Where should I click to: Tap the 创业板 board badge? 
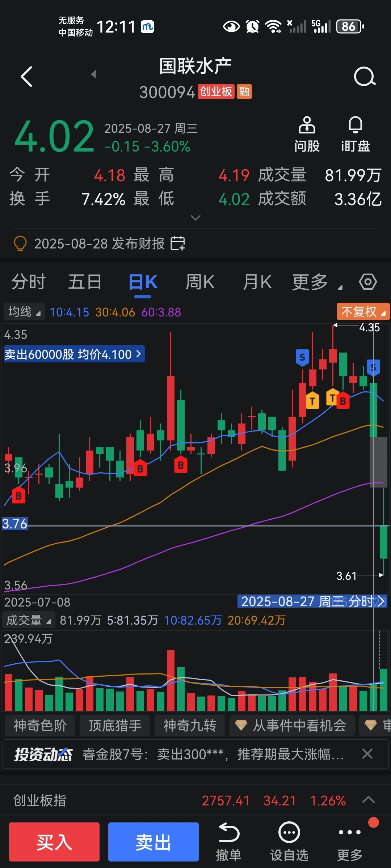pyautogui.click(x=216, y=92)
